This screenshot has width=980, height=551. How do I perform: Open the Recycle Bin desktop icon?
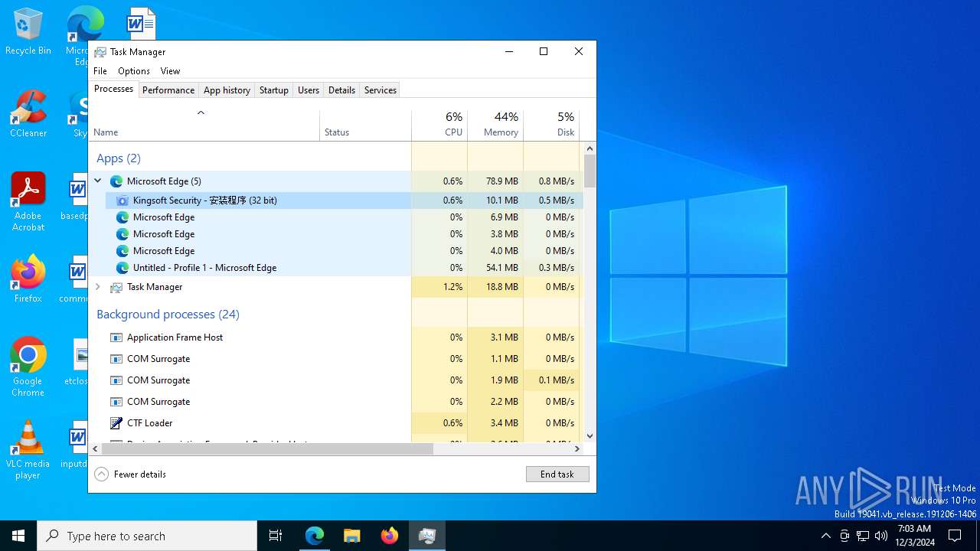click(28, 32)
